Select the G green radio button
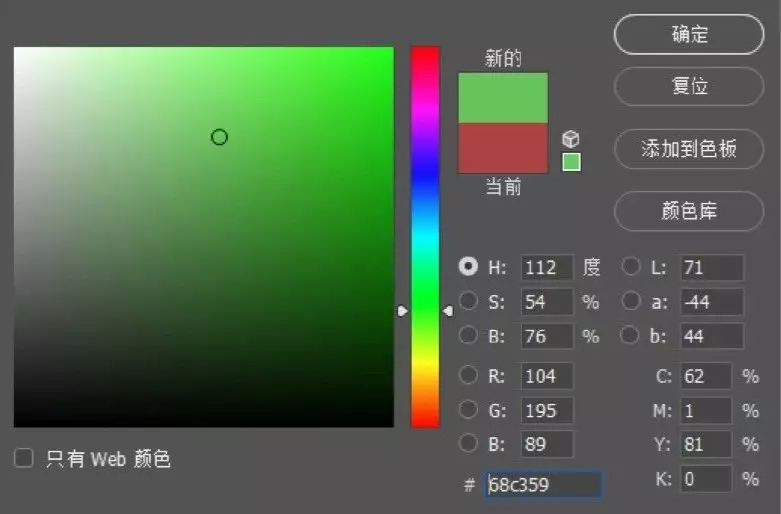Screen dimensions: 781x514 tap(468, 410)
